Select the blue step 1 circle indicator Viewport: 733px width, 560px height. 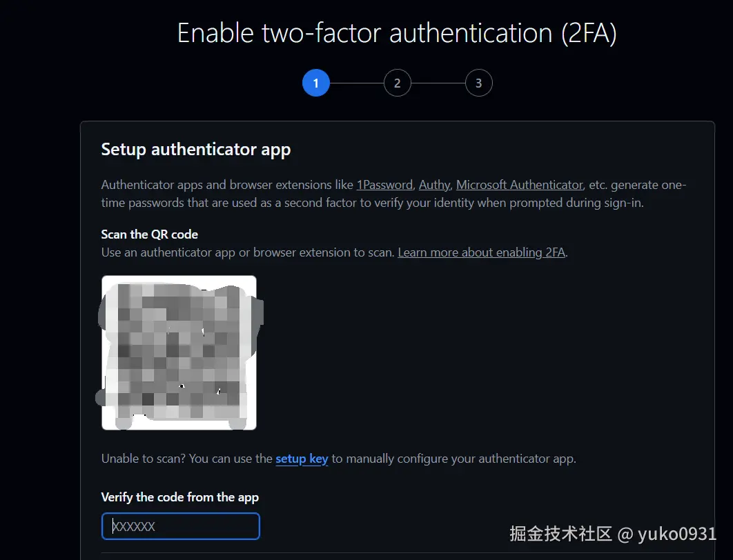click(x=316, y=83)
